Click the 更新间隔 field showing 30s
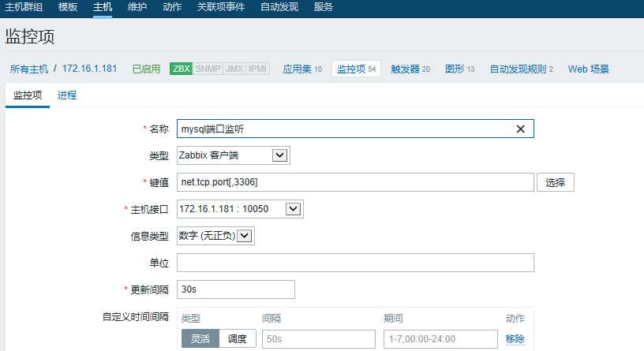Screen dimensions: 644x351 (x=236, y=289)
